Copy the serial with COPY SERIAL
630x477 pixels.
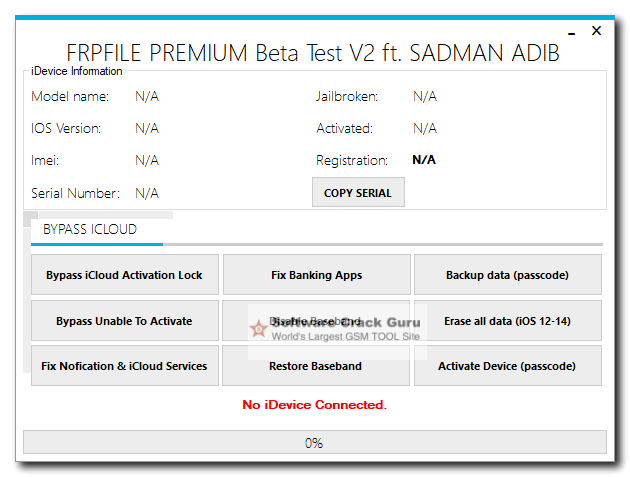coord(358,193)
